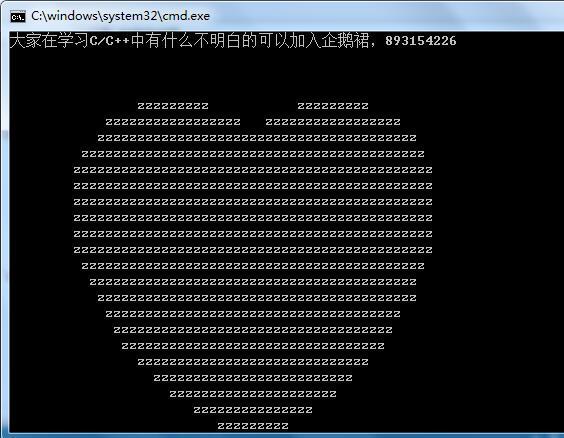
Task: Click the left window border of the console
Action: pos(5,230)
